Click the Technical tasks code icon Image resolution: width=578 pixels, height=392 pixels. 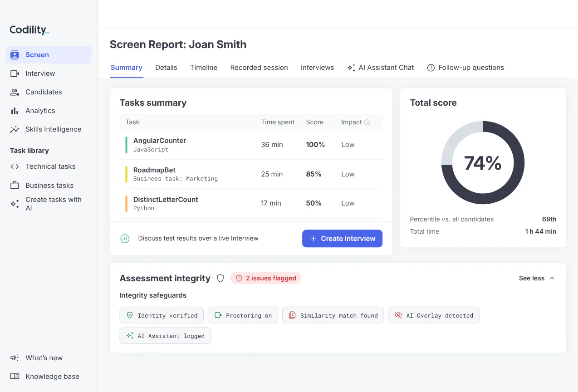point(15,167)
